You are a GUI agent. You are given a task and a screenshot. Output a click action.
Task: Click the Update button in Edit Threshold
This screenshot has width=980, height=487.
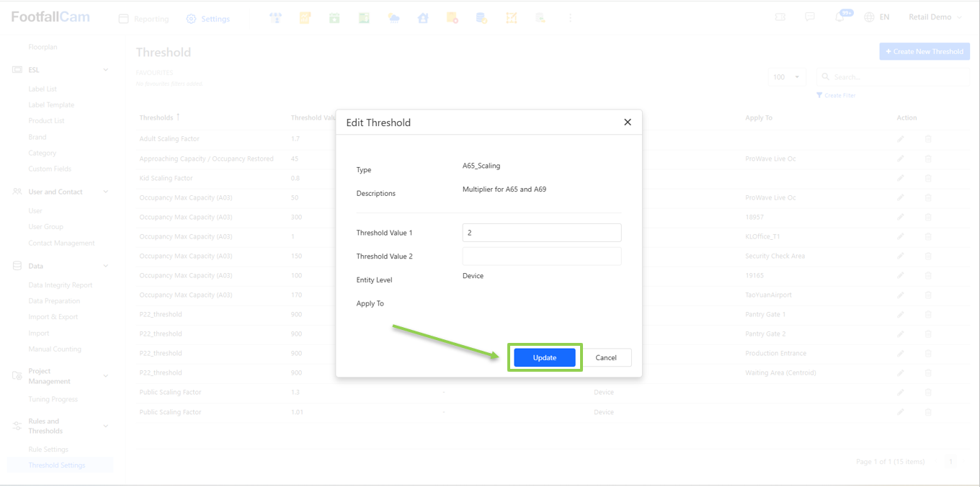pyautogui.click(x=545, y=357)
